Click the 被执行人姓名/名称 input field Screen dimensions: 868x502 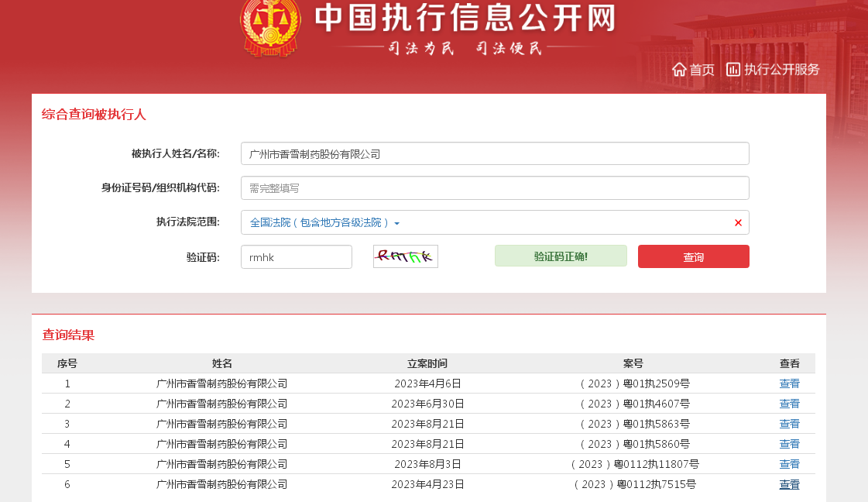point(495,153)
